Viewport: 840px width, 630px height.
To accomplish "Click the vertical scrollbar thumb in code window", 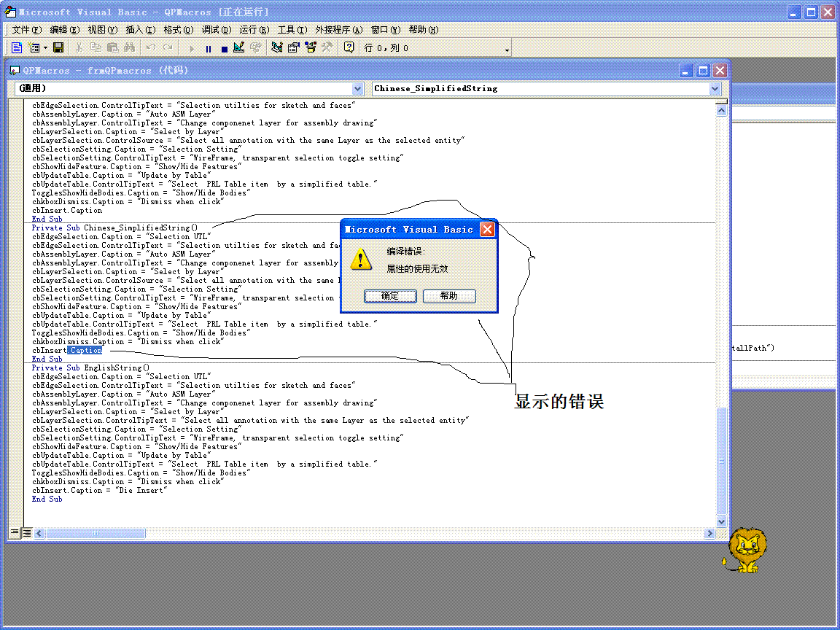I will pos(721,462).
